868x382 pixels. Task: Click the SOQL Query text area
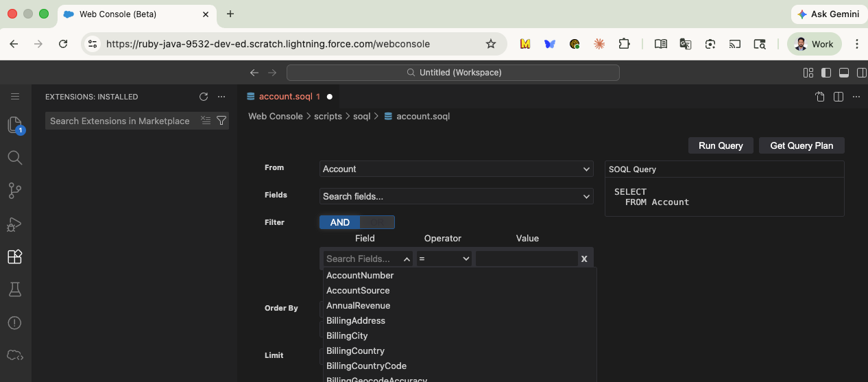click(x=725, y=197)
